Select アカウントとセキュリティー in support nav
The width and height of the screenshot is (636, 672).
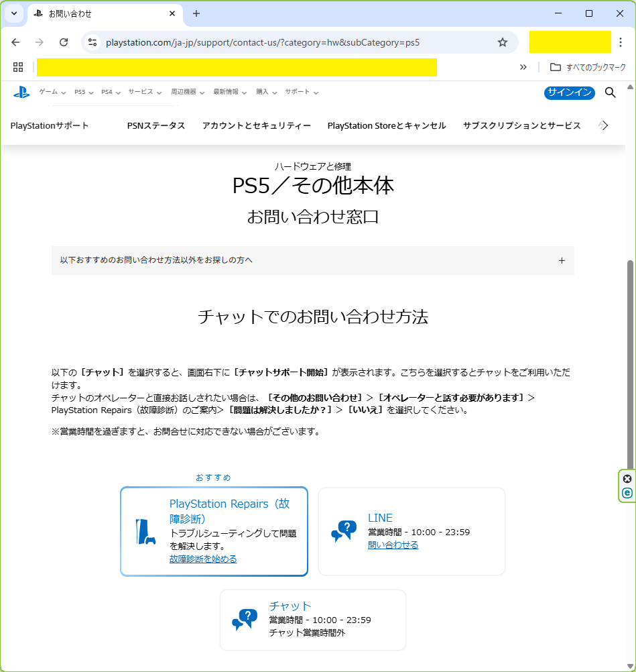pos(256,125)
